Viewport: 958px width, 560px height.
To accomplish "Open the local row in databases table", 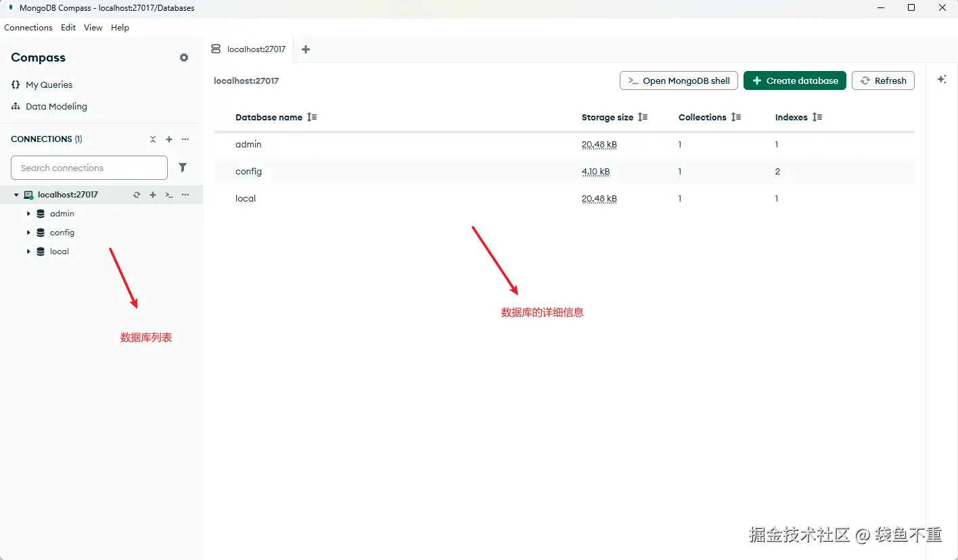I will (x=564, y=198).
